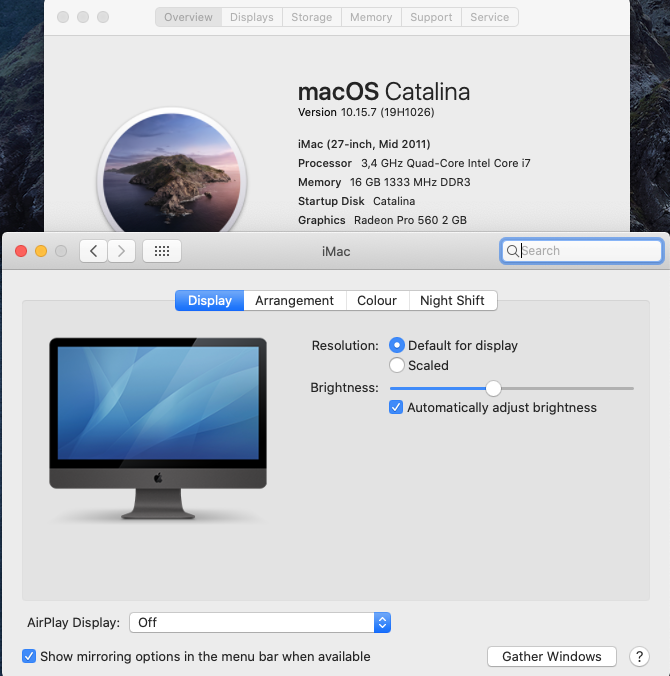Click the iMac display preview image

[158, 428]
